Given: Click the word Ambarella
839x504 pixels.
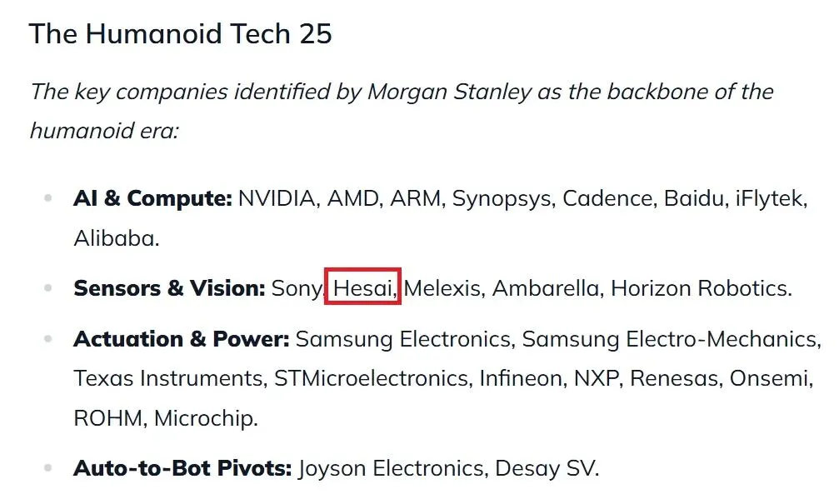Looking at the screenshot, I should [x=545, y=288].
